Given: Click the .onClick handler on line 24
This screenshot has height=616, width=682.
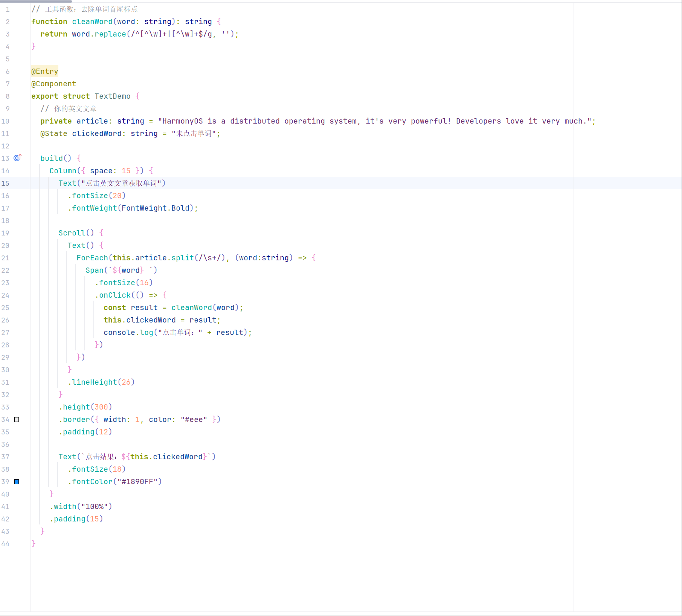Looking at the screenshot, I should [130, 295].
